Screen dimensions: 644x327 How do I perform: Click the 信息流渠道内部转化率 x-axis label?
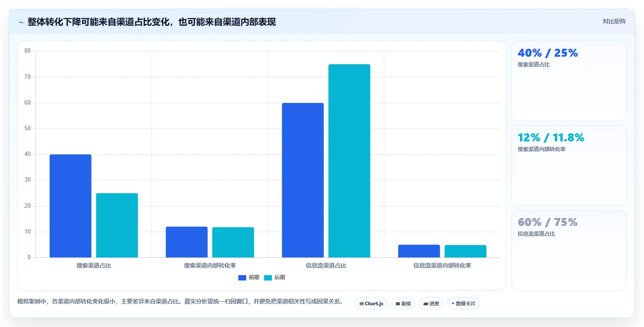point(442,266)
